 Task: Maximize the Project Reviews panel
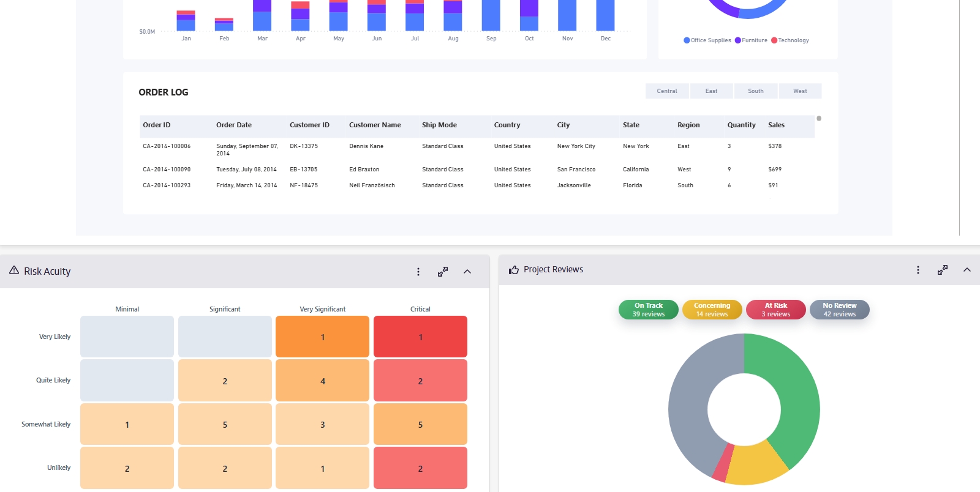(943, 270)
